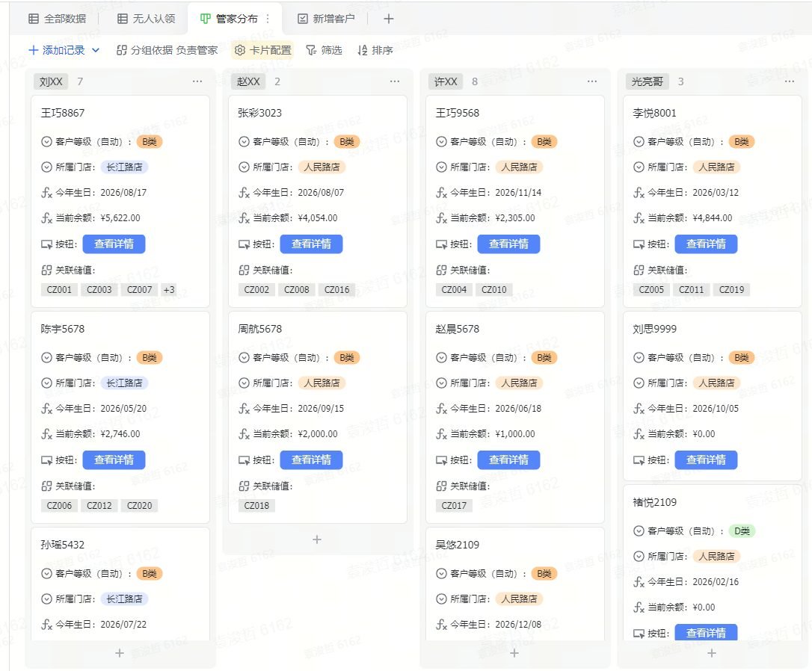812x671 pixels.
Task: Add a card in 赵XX column
Action: coord(317,539)
